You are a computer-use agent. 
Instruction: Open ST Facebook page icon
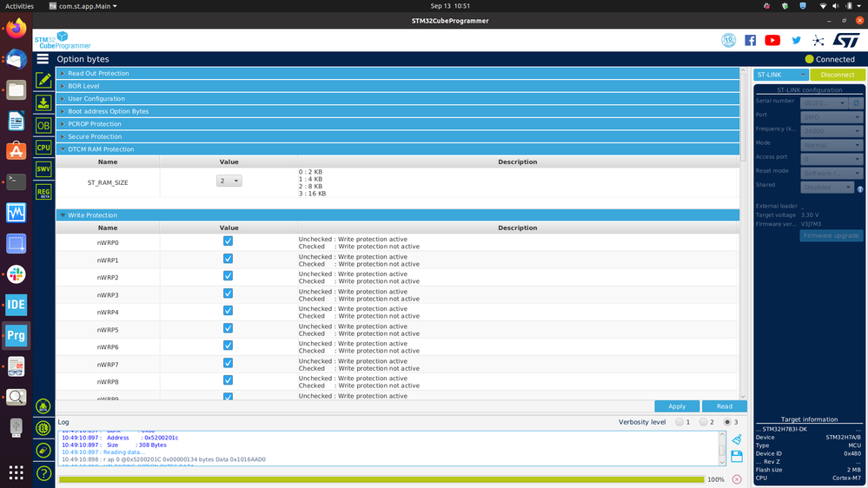coord(750,41)
